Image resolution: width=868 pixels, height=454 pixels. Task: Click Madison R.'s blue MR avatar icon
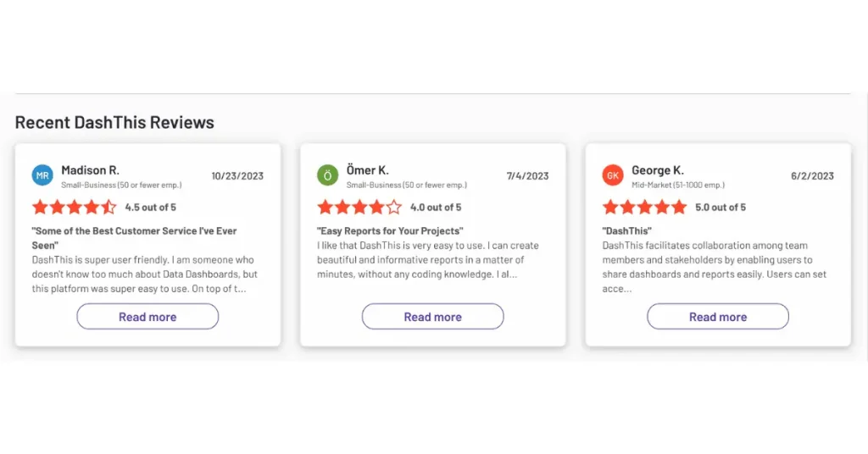tap(42, 175)
